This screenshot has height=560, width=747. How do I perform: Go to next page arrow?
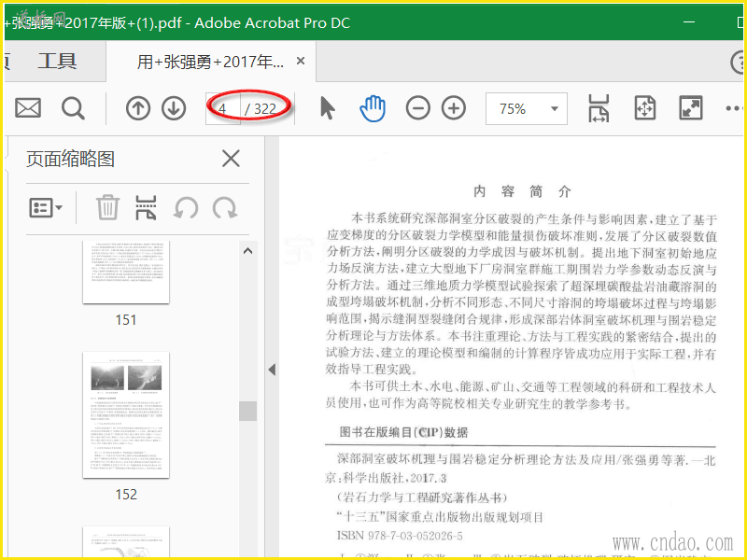click(174, 108)
